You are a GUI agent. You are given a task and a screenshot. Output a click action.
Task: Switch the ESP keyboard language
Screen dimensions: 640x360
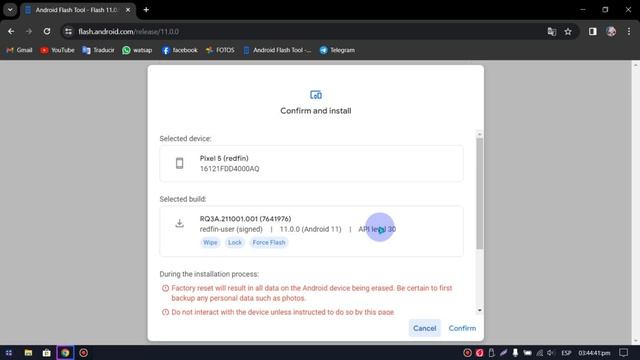566,353
